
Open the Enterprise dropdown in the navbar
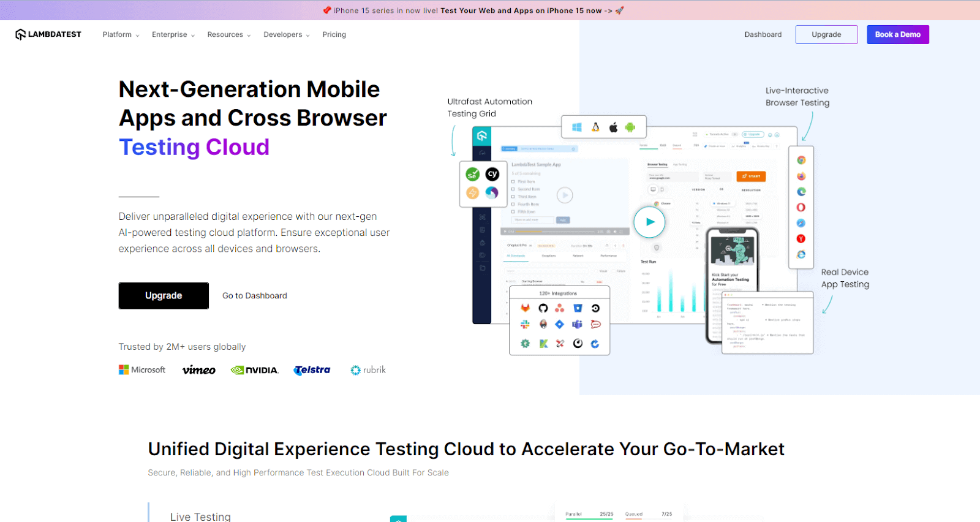pos(173,35)
